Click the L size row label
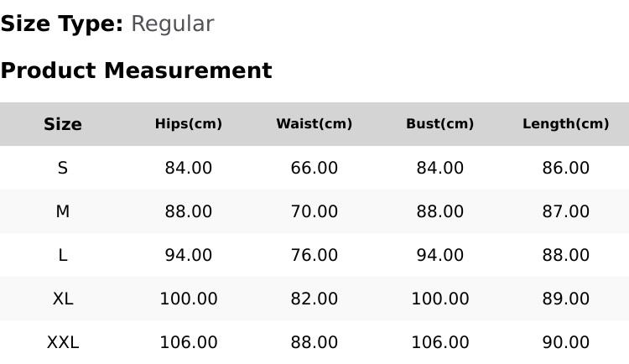 click(63, 255)
